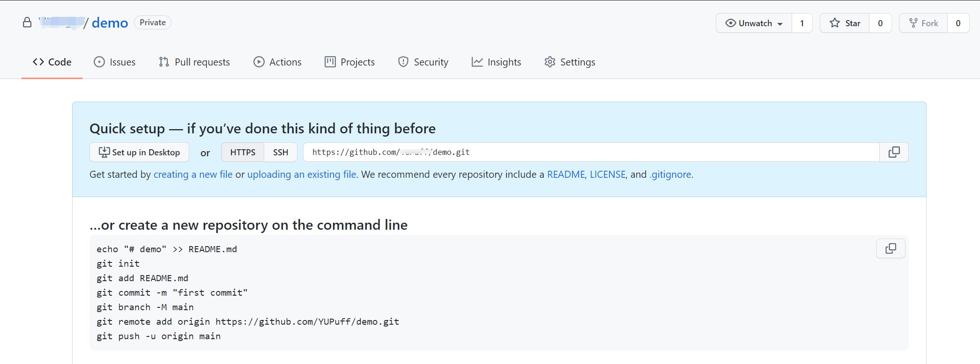Click the '…or create a new repository' heading
The height and width of the screenshot is (364, 980).
(248, 225)
